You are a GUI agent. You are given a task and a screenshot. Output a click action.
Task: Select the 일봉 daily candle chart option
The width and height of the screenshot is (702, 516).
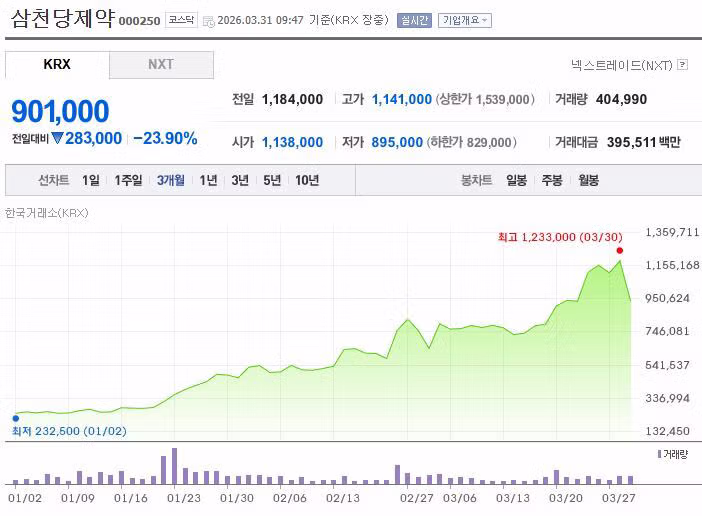pos(516,180)
